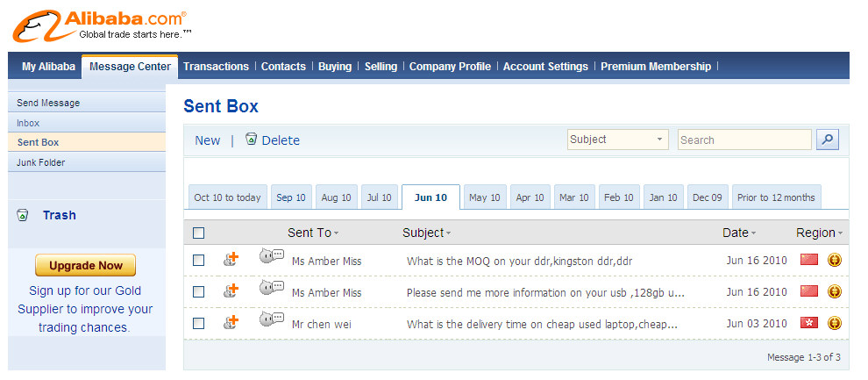This screenshot has height=380, width=868.
Task: Sort by Subject column header
Action: [x=426, y=233]
